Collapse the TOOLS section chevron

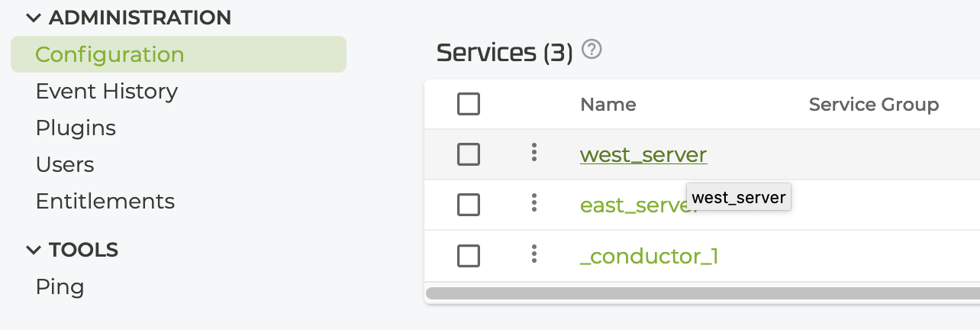tap(33, 250)
